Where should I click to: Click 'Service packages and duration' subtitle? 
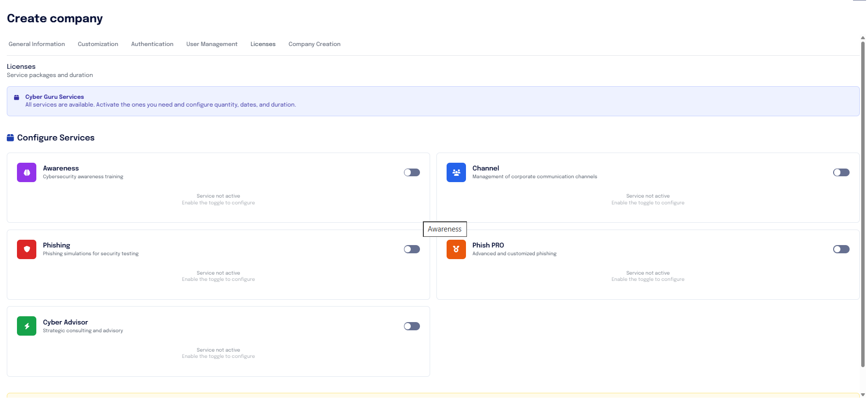(x=50, y=75)
